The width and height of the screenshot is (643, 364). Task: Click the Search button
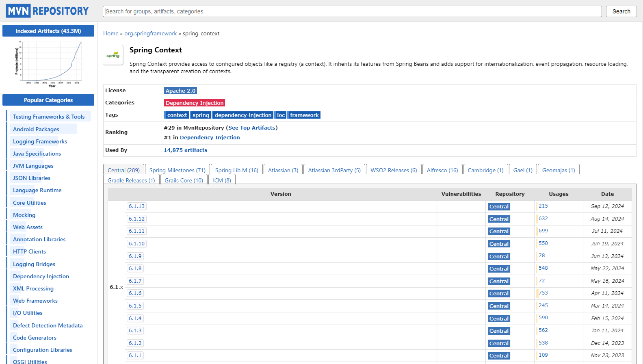(621, 11)
